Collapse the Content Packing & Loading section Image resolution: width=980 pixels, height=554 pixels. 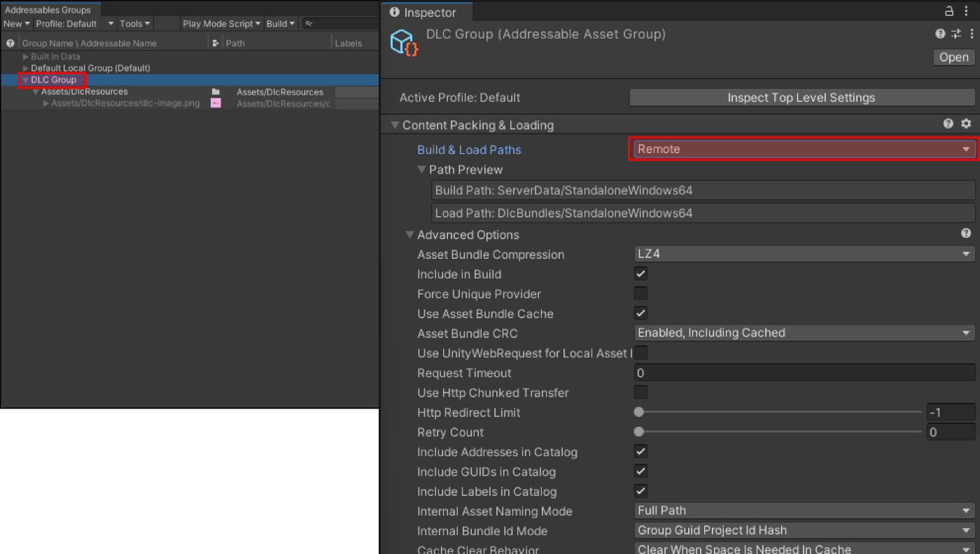[x=395, y=125]
